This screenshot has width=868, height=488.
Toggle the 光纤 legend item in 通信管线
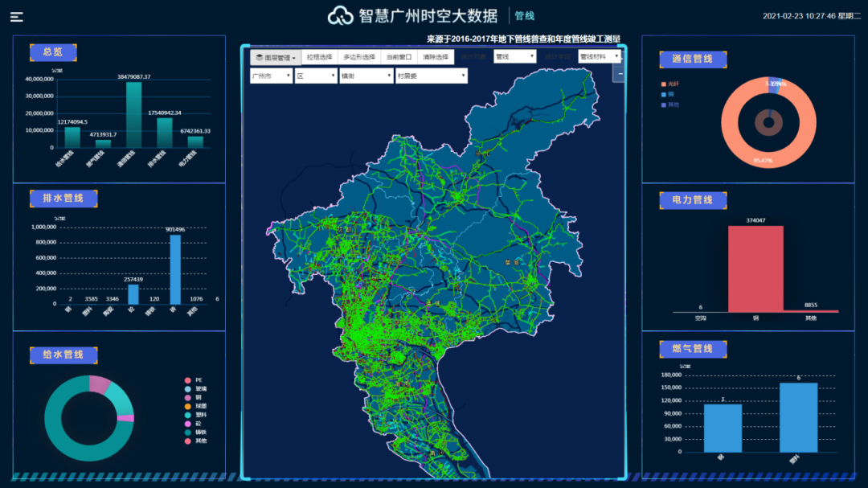[672, 84]
